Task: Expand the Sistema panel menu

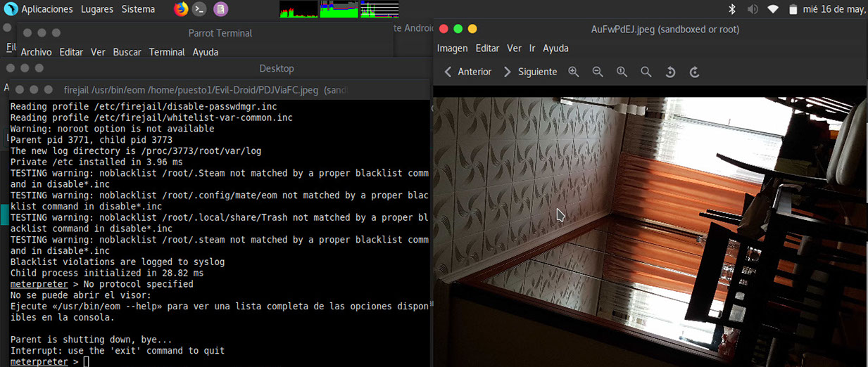Action: [138, 9]
